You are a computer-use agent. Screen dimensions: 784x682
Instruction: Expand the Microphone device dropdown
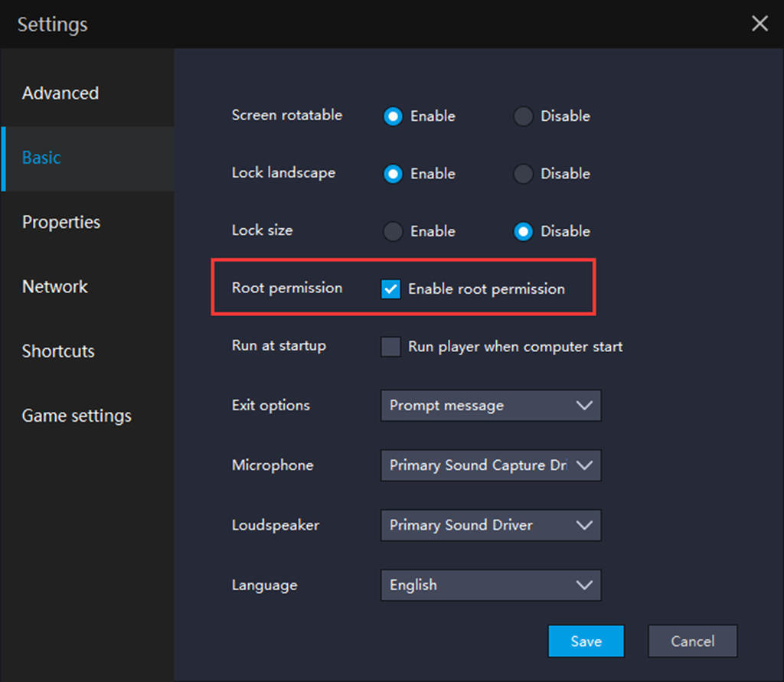tap(491, 465)
